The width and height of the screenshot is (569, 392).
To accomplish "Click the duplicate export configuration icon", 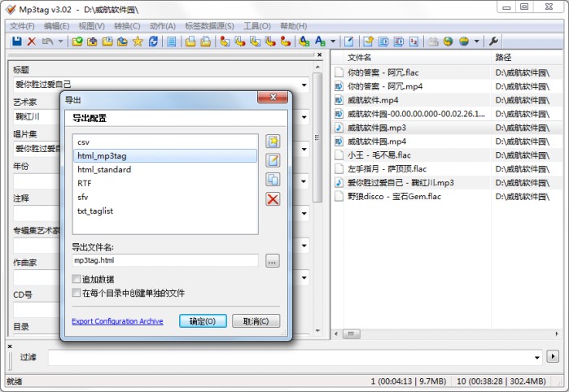I will pos(273,180).
